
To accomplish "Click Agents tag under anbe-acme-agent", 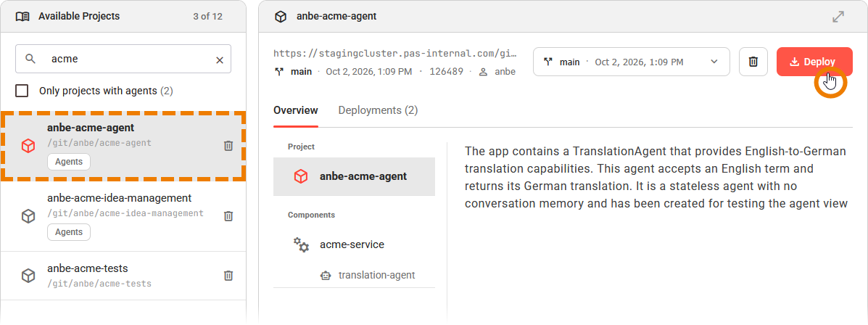I will [x=69, y=162].
